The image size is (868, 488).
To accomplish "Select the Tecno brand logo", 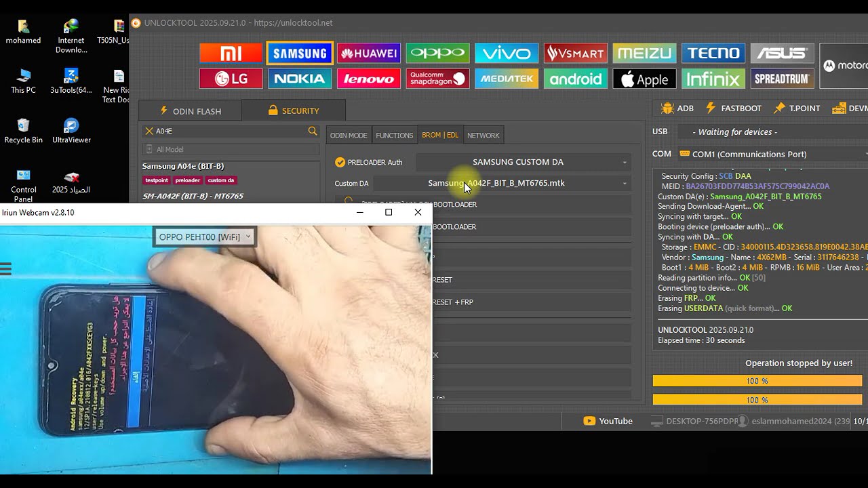I will click(713, 53).
